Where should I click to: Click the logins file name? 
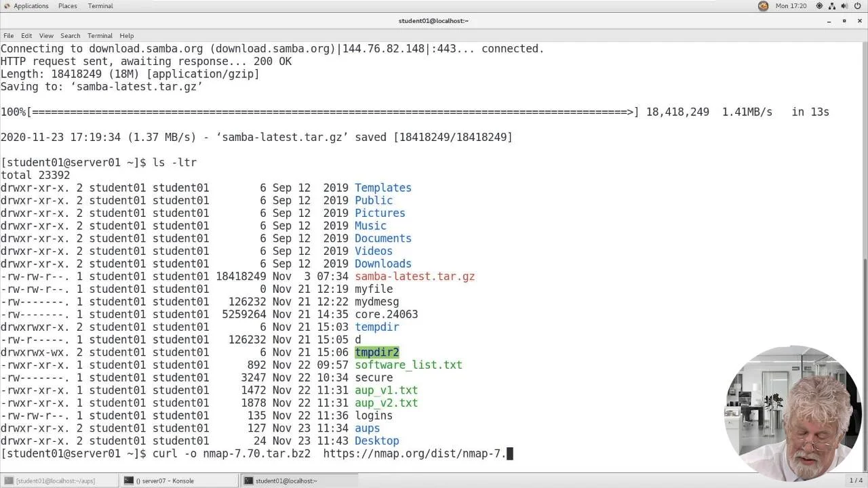click(x=374, y=415)
